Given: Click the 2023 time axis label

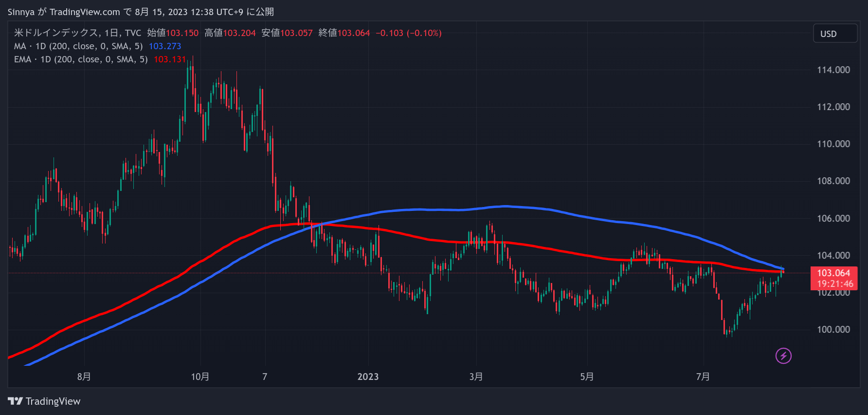Looking at the screenshot, I should tap(368, 377).
